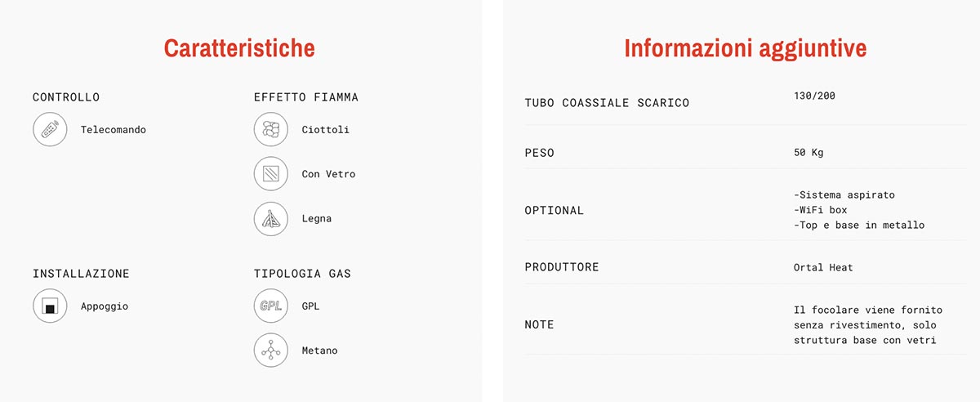Click the Effetto Fiamma section title
980x402 pixels.
[306, 97]
